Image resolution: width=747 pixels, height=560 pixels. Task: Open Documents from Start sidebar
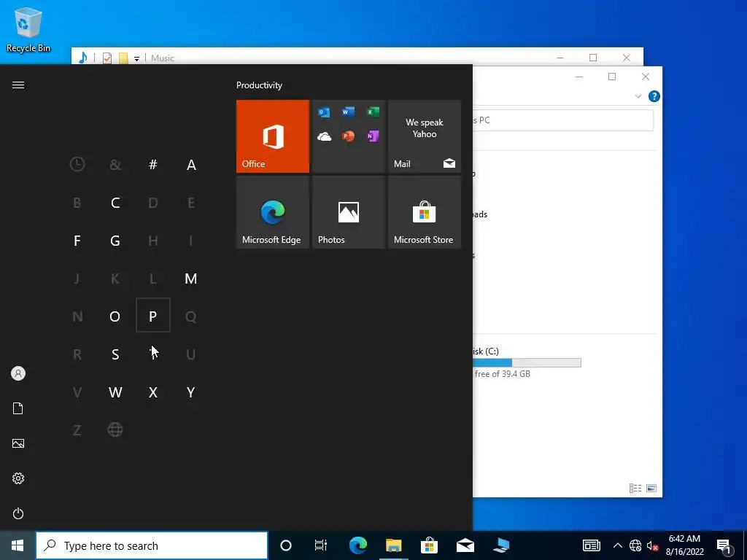point(18,408)
